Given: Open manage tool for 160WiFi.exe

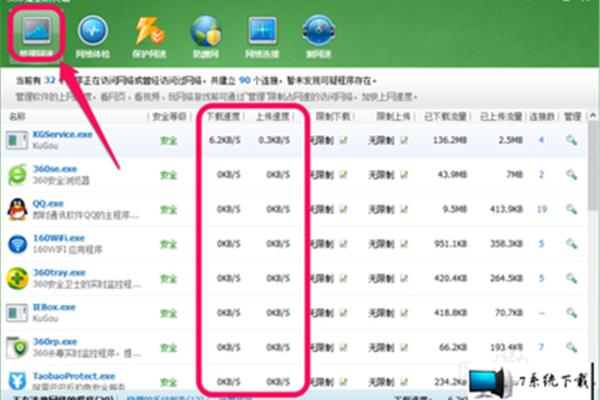Looking at the screenshot, I should (572, 244).
